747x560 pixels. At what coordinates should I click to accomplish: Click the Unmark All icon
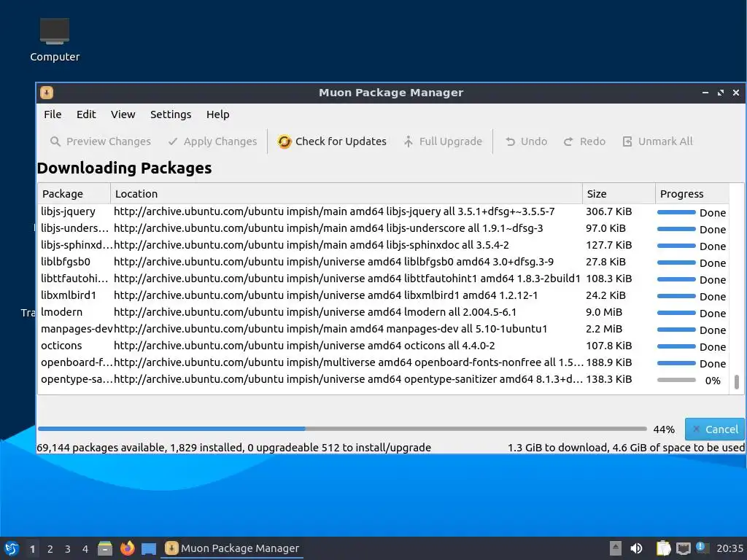coord(627,141)
